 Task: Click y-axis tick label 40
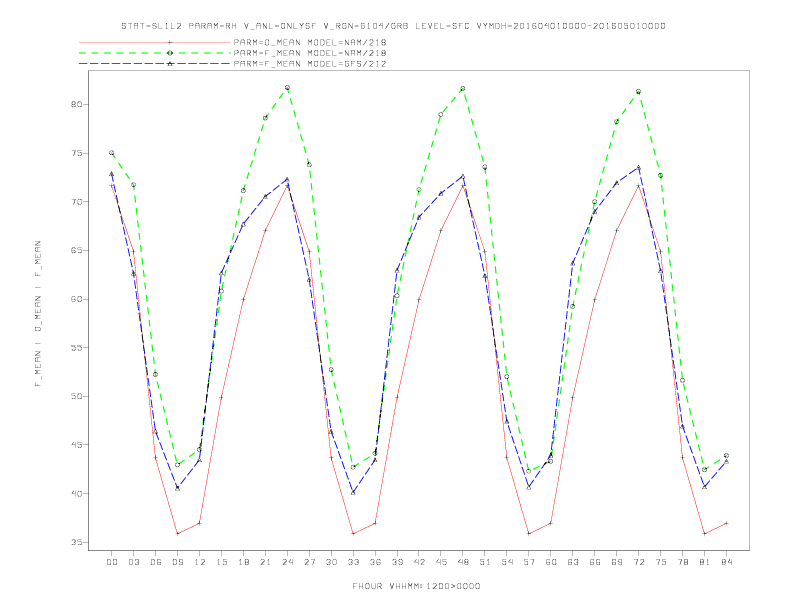pos(76,494)
